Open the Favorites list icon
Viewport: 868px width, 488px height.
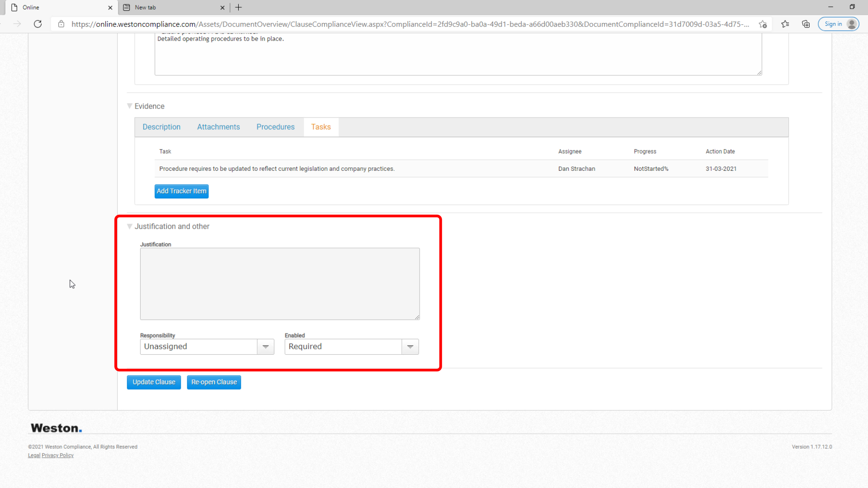[785, 24]
